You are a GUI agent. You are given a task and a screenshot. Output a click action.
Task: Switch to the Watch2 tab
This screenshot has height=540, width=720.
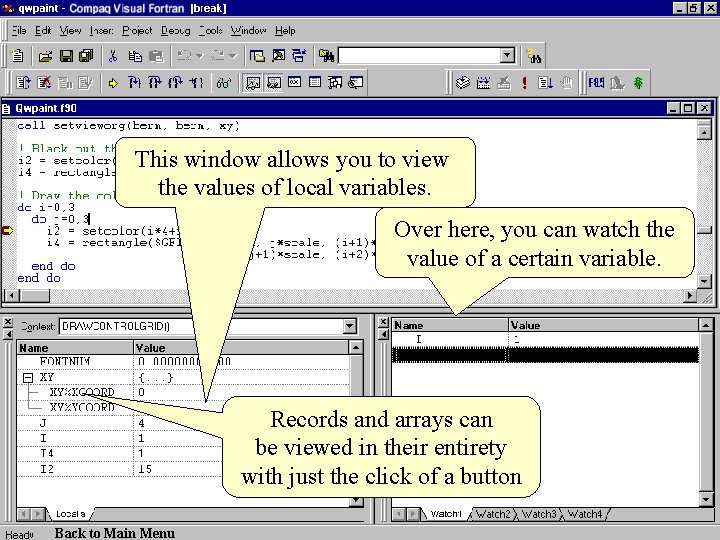coord(493,514)
